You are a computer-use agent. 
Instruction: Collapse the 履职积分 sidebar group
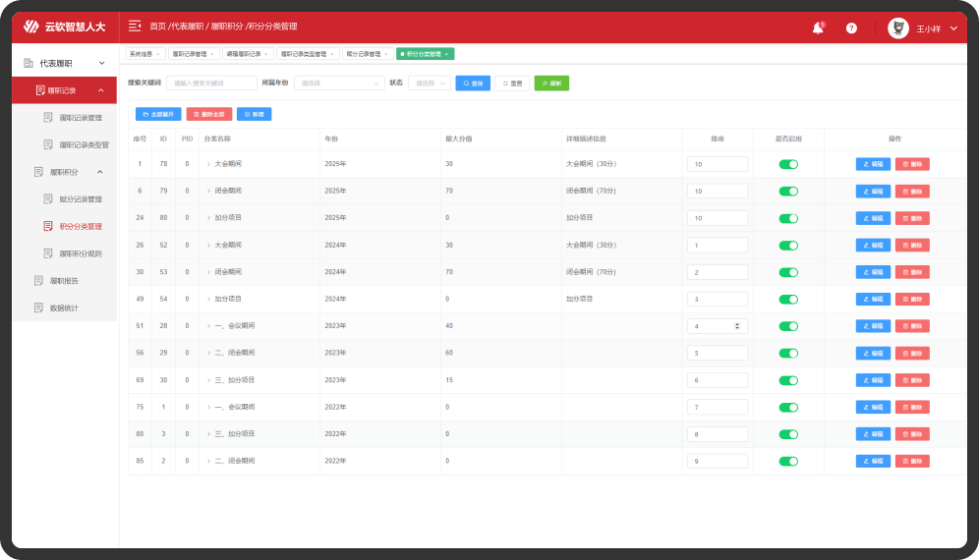(99, 172)
